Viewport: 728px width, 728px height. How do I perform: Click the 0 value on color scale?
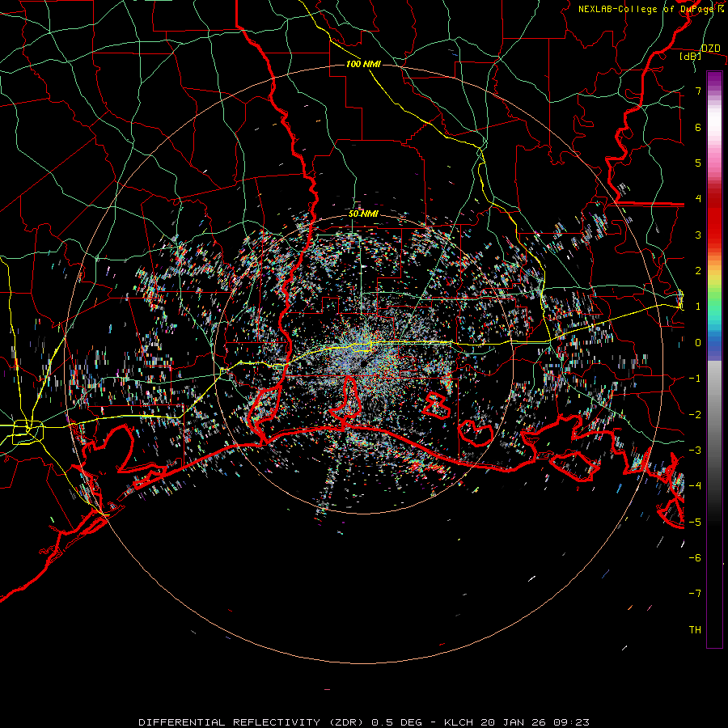point(698,343)
